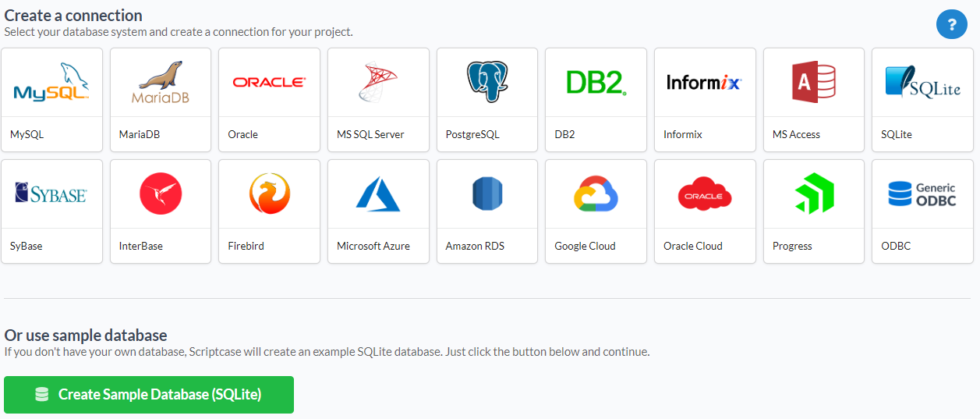Pick the Amazon RDS blue logo
The height and width of the screenshot is (419, 980).
[x=487, y=194]
